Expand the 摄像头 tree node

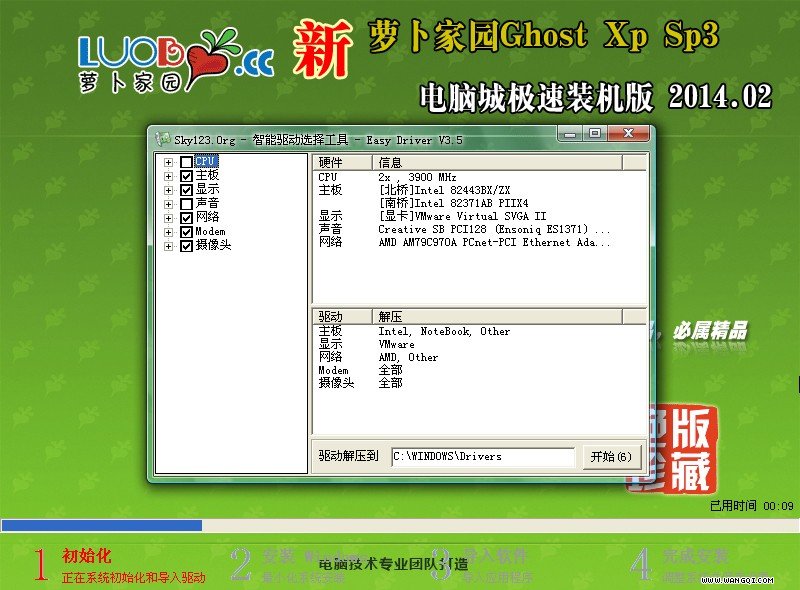point(168,247)
